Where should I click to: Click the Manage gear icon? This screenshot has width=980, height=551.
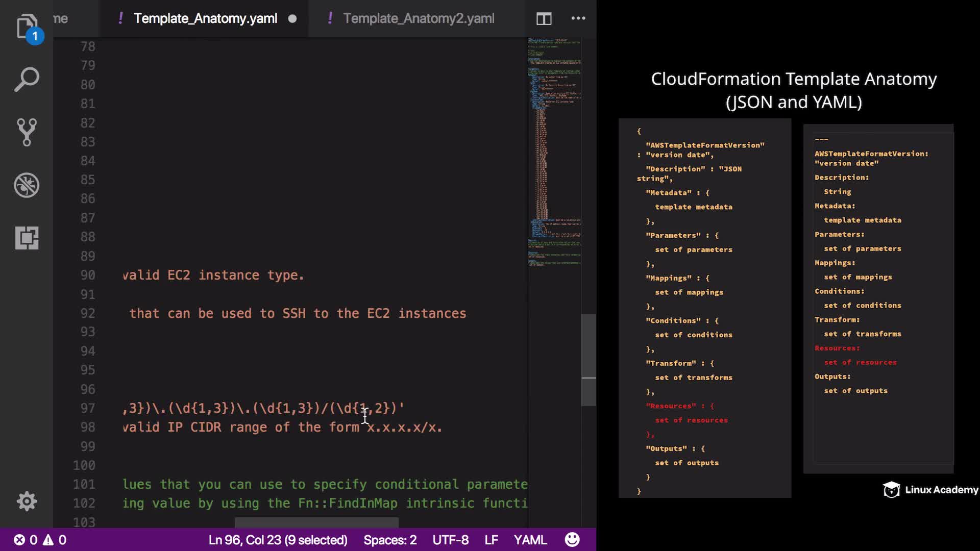point(27,501)
